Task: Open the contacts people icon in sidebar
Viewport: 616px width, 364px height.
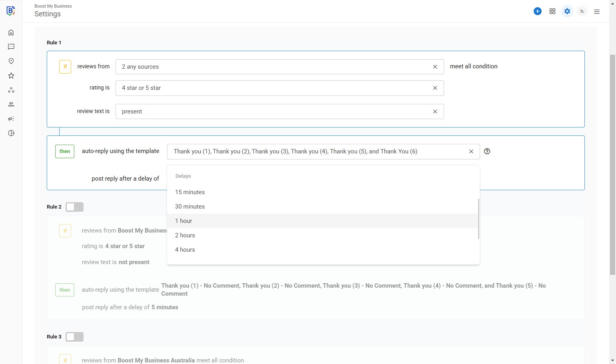Action: click(11, 104)
